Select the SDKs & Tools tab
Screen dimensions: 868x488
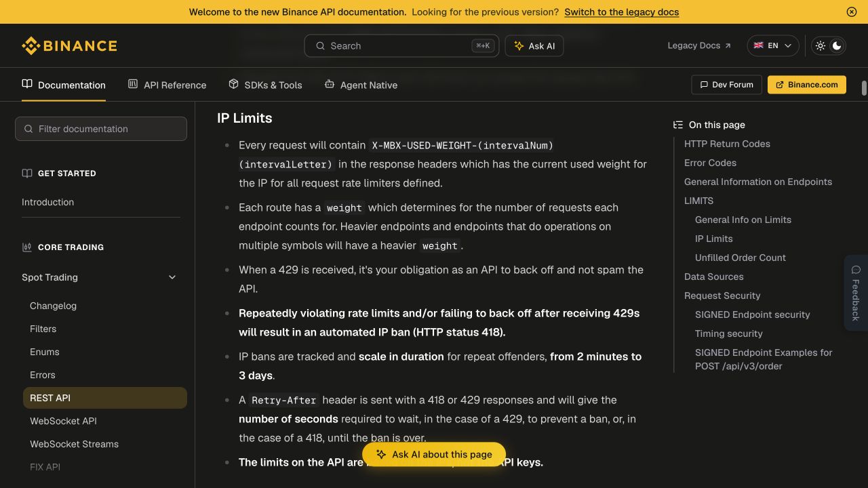[x=265, y=85]
